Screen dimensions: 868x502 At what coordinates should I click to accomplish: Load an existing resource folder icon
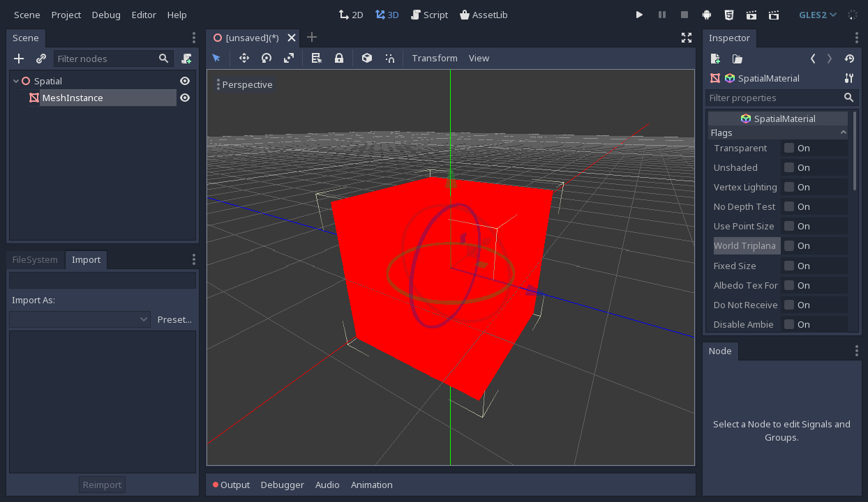tap(738, 59)
